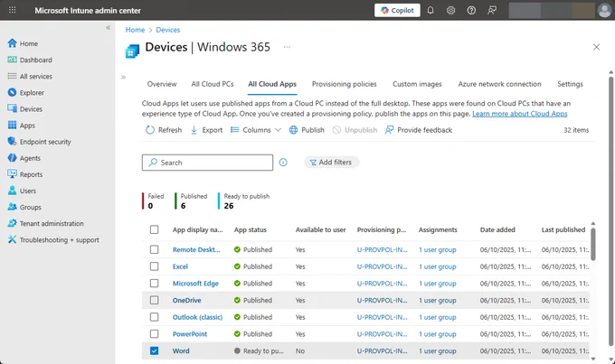Viewport: 615px width, 364px height.
Task: Switch to the Overview tab
Action: (162, 84)
